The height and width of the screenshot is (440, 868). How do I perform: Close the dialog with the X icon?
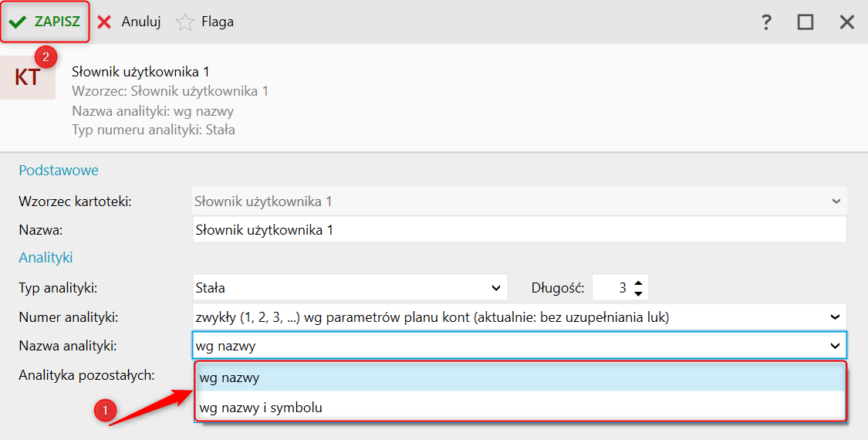point(847,22)
